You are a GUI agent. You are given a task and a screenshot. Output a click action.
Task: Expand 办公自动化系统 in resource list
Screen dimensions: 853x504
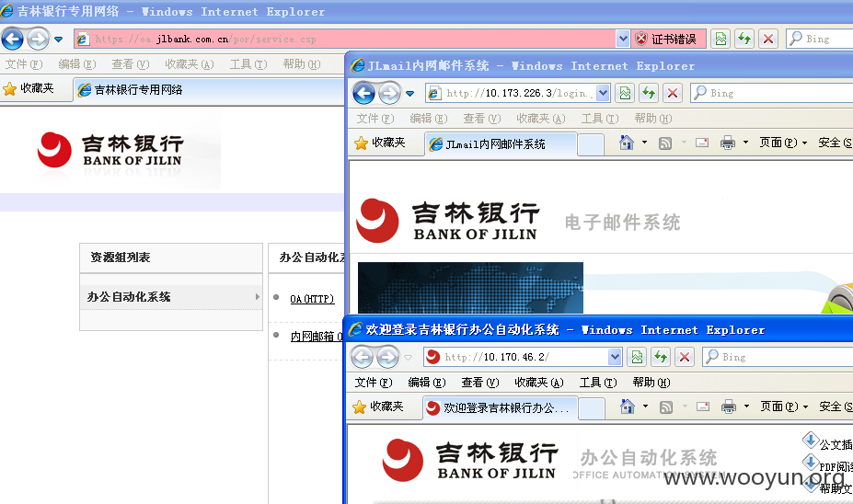tap(171, 297)
